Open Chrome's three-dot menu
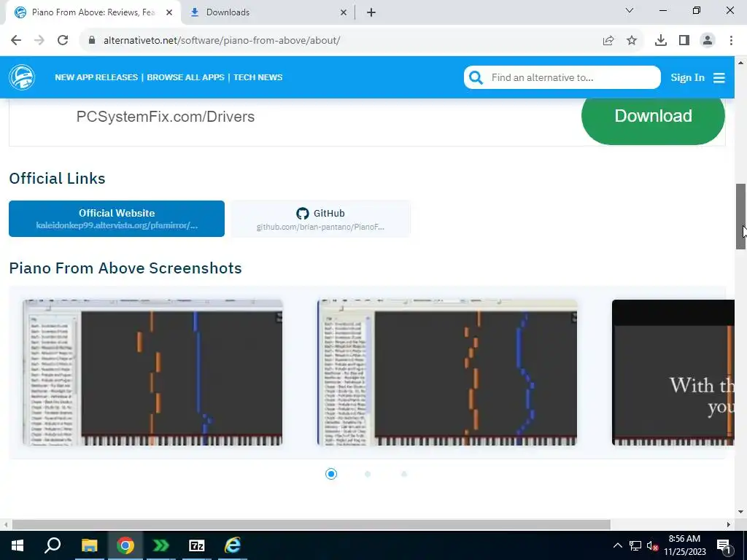Viewport: 747px width, 560px height. (731, 41)
